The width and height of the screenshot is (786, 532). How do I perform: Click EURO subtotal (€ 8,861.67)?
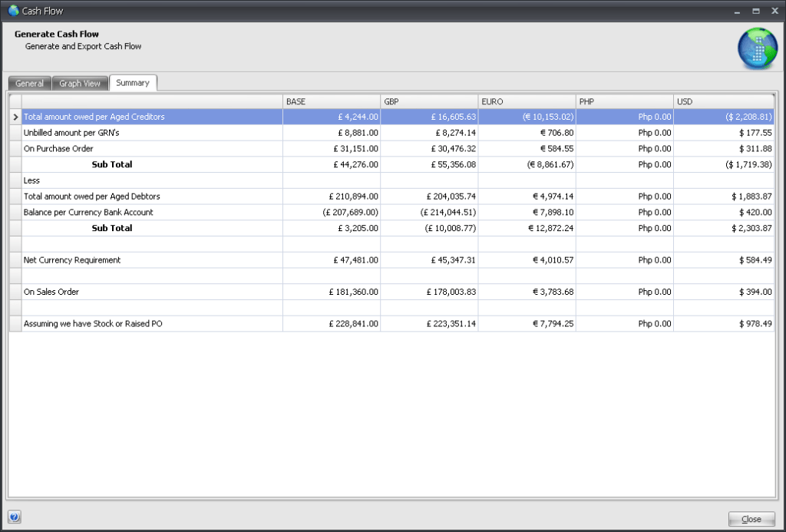[527, 164]
